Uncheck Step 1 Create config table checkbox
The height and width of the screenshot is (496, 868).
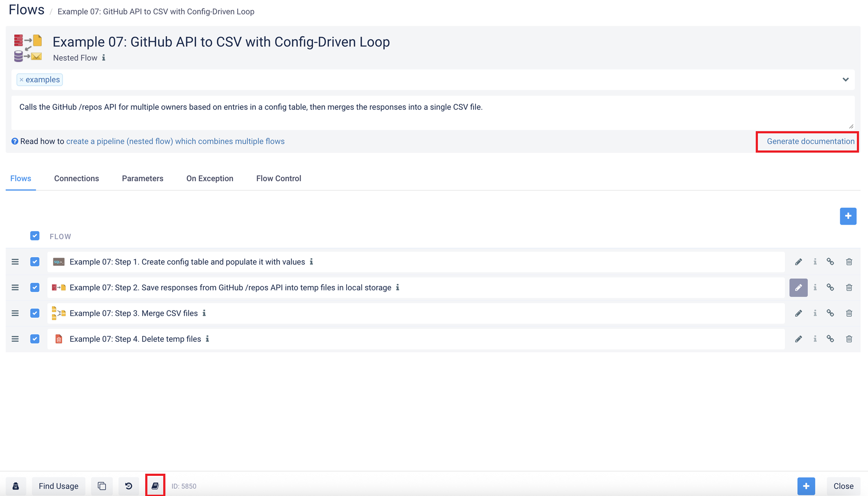coord(35,262)
